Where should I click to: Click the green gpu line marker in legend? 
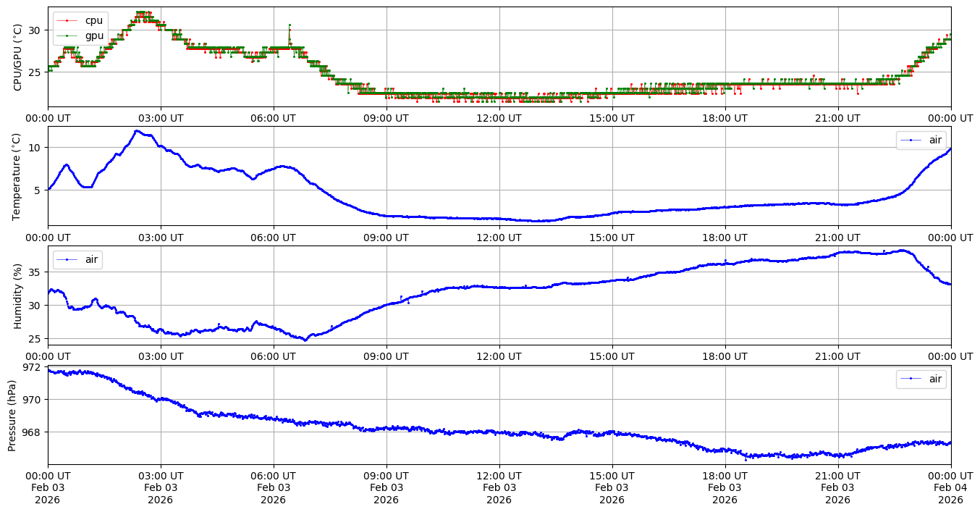coord(67,35)
